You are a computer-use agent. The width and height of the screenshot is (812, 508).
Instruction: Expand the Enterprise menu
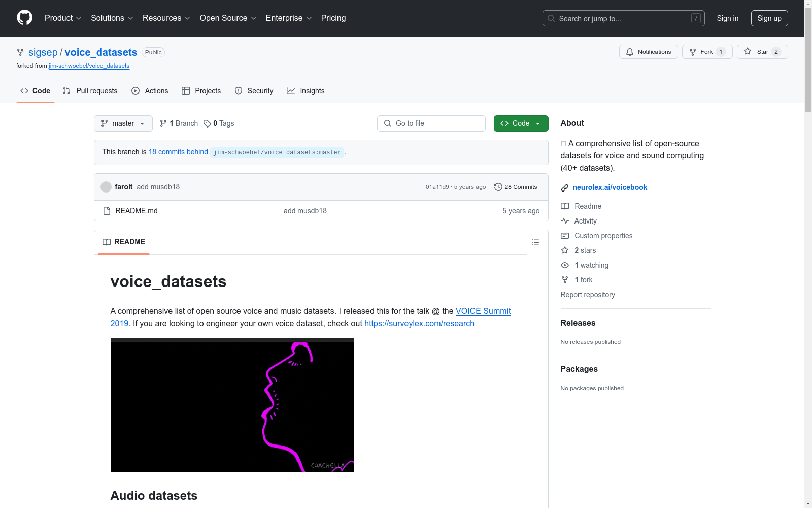pos(289,18)
